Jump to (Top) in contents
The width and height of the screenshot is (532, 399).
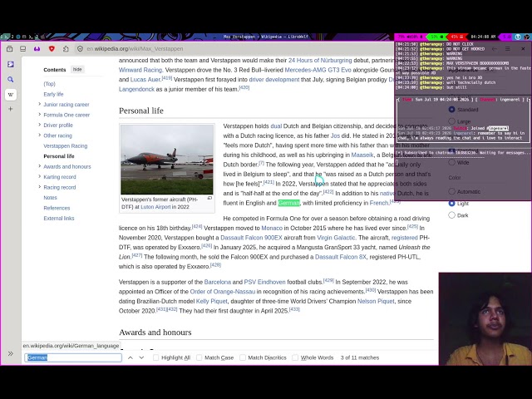(49, 84)
